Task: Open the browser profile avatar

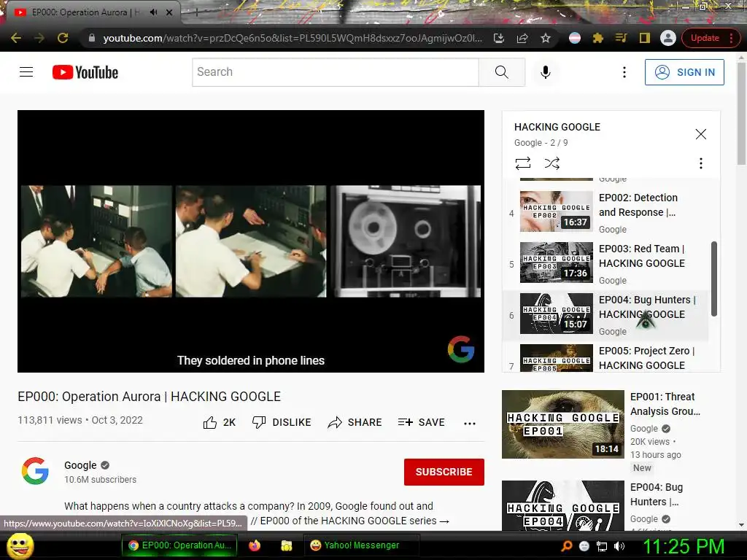Action: [x=668, y=38]
